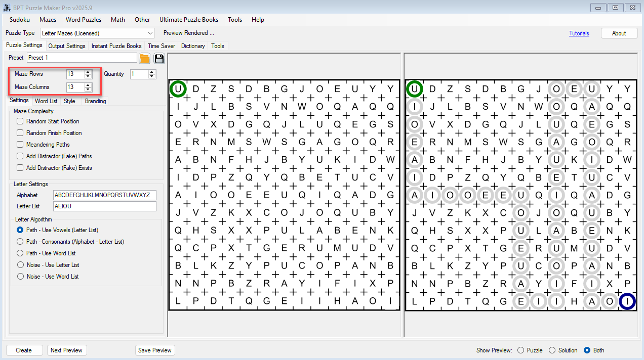
Task: Open the Mazes menu
Action: (x=48, y=20)
